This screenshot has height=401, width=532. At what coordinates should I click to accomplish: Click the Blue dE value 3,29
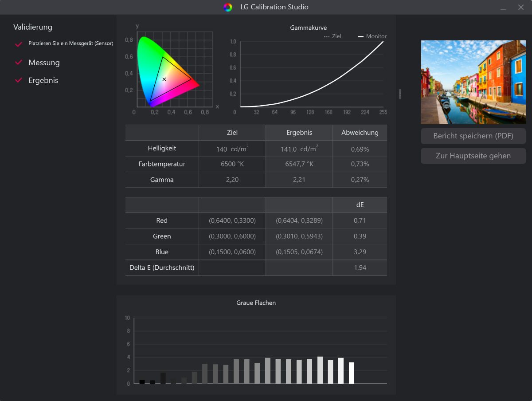(360, 252)
